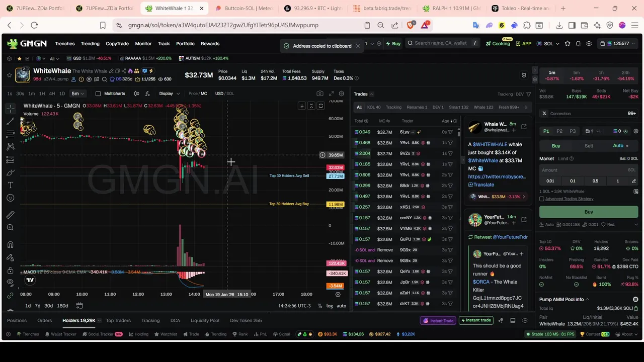The image size is (644, 362).
Task: Switch to Liquidity Pool tab
Action: click(x=205, y=320)
